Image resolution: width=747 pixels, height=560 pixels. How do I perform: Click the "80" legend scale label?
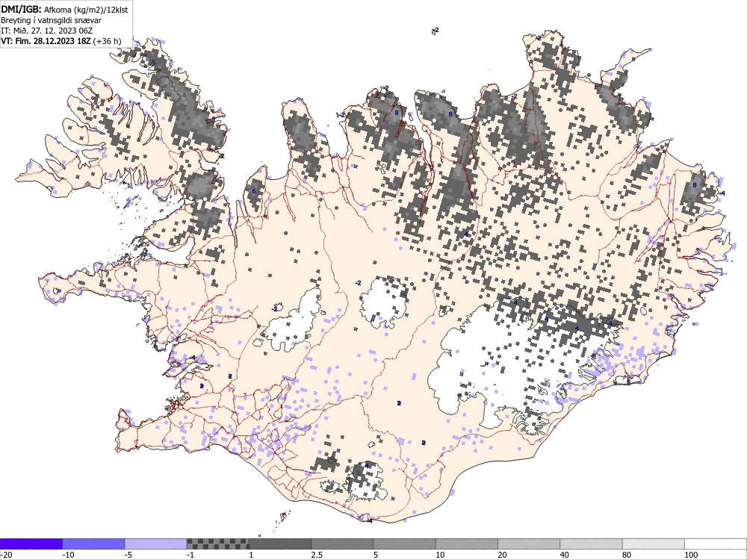(x=627, y=555)
